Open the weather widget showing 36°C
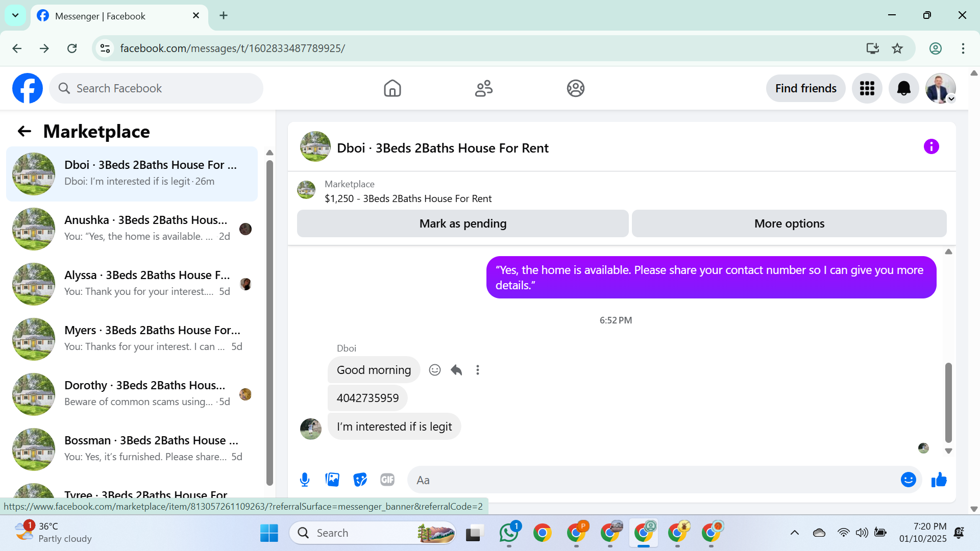Image resolution: width=980 pixels, height=551 pixels. point(54,533)
